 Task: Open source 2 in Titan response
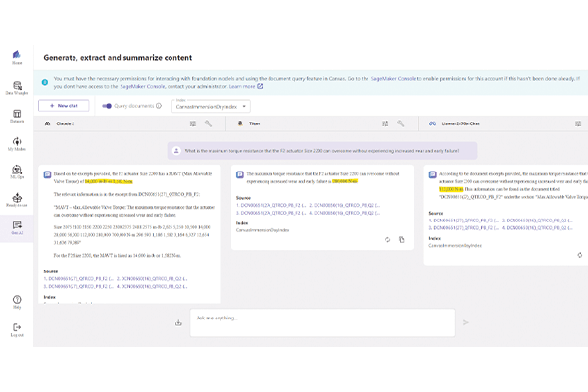345,205
